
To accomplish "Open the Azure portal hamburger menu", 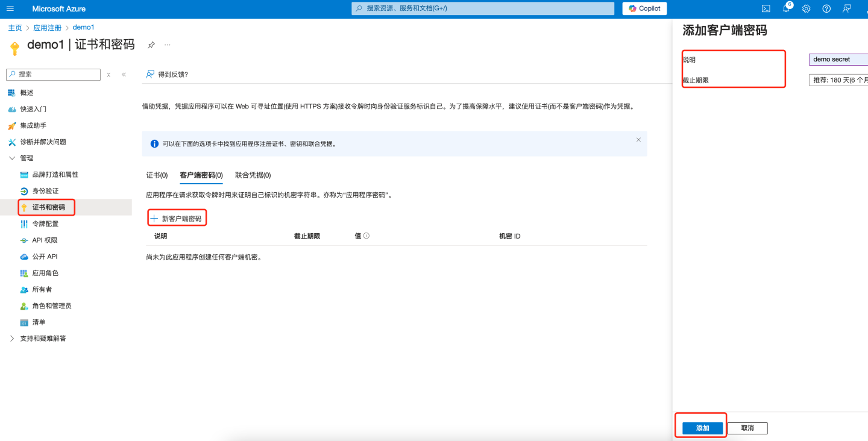I will pyautogui.click(x=10, y=8).
